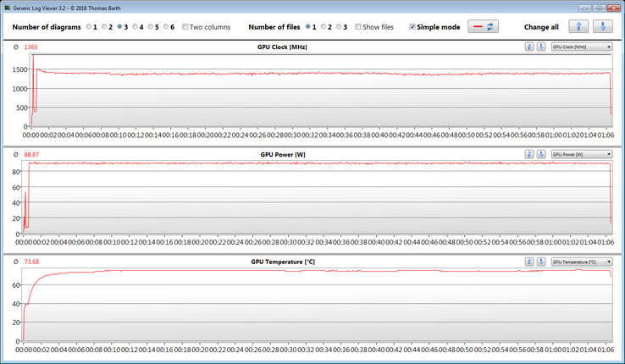The height and width of the screenshot is (364, 625).
Task: Uncheck the Simple mode checkbox
Action: click(x=412, y=27)
